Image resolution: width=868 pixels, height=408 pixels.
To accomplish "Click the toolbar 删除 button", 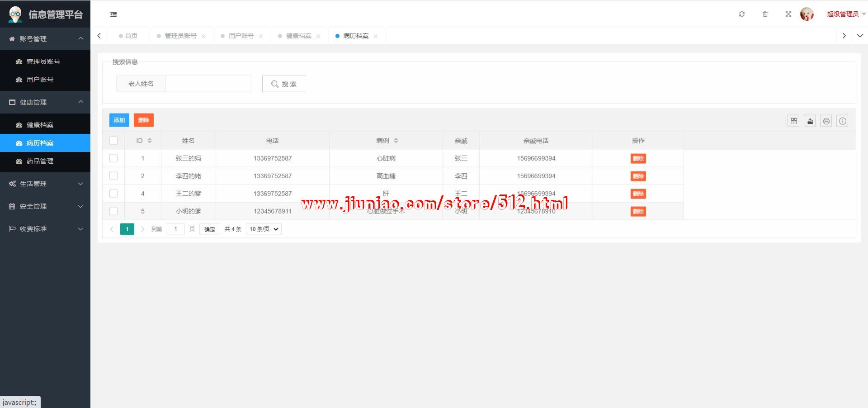I will pyautogui.click(x=144, y=120).
